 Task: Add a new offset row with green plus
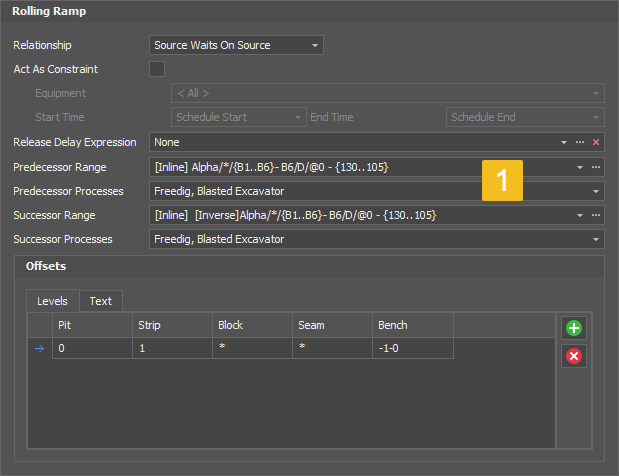[574, 328]
